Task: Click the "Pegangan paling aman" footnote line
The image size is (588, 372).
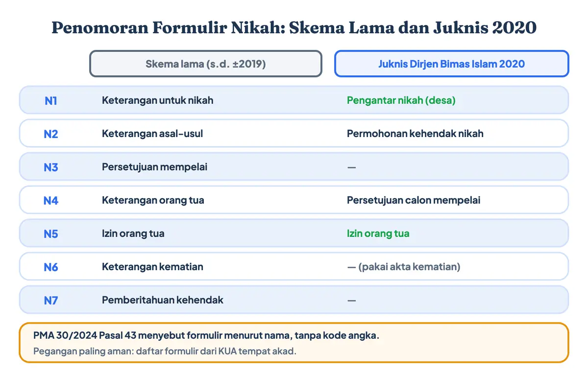Action: pos(165,351)
